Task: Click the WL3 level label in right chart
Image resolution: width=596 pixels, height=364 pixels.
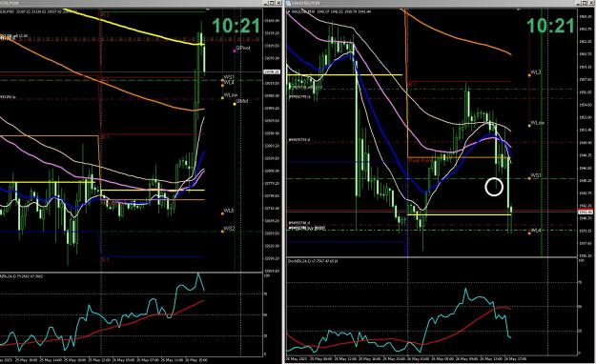Action: [x=536, y=72]
